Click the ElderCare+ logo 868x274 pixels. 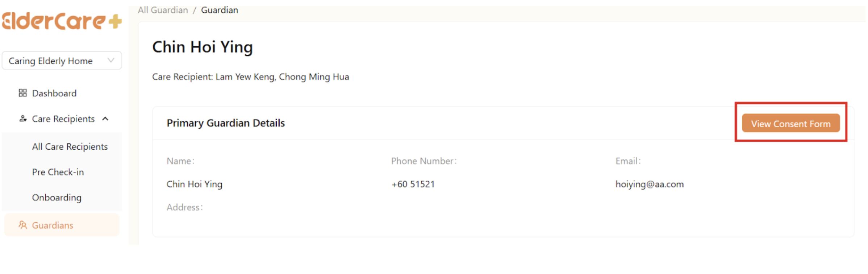[x=62, y=21]
